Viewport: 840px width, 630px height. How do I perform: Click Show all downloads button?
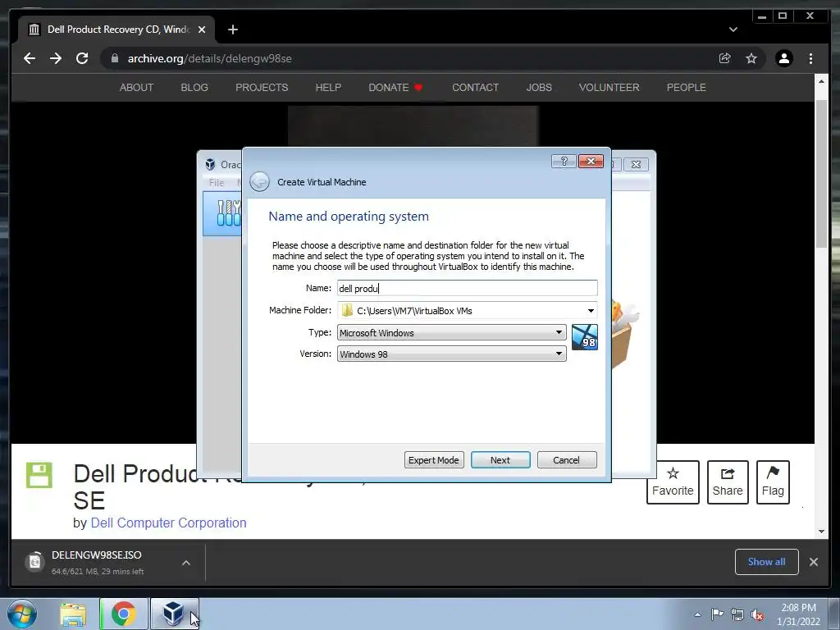(x=767, y=561)
